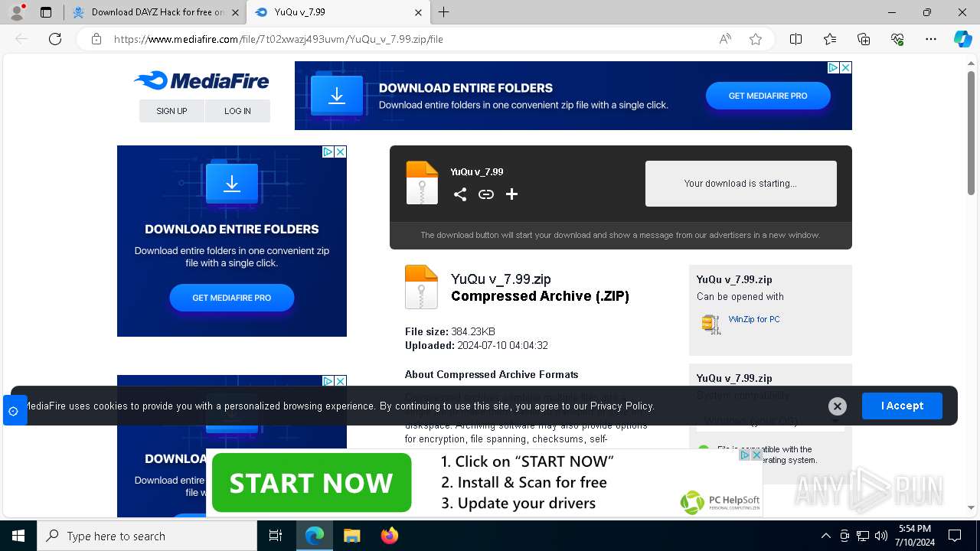Open Collections icon

864,39
